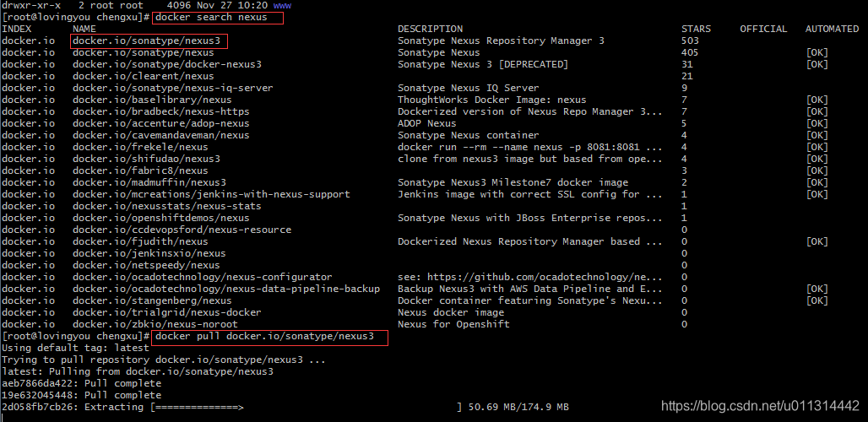
Task: Select 'aeb7866da422: Pull complete' line
Action: tap(81, 383)
